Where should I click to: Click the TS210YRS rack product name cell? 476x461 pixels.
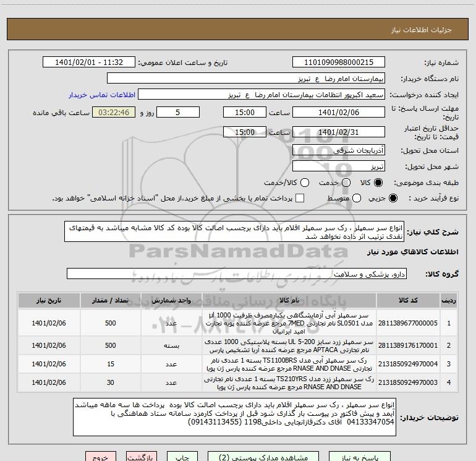click(x=289, y=382)
